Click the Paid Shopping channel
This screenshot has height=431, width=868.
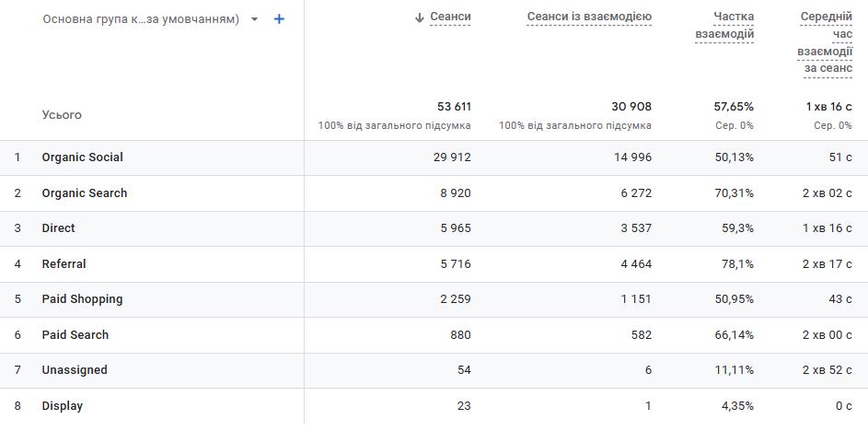click(x=82, y=299)
